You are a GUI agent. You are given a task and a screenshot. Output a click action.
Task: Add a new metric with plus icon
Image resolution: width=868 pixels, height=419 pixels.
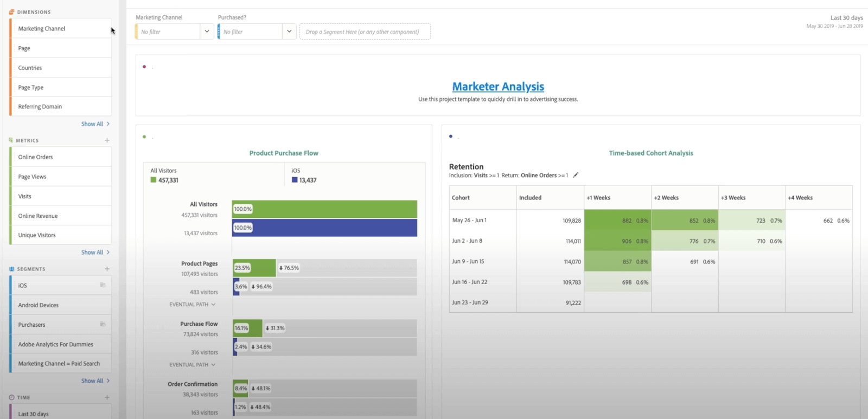[x=107, y=140]
